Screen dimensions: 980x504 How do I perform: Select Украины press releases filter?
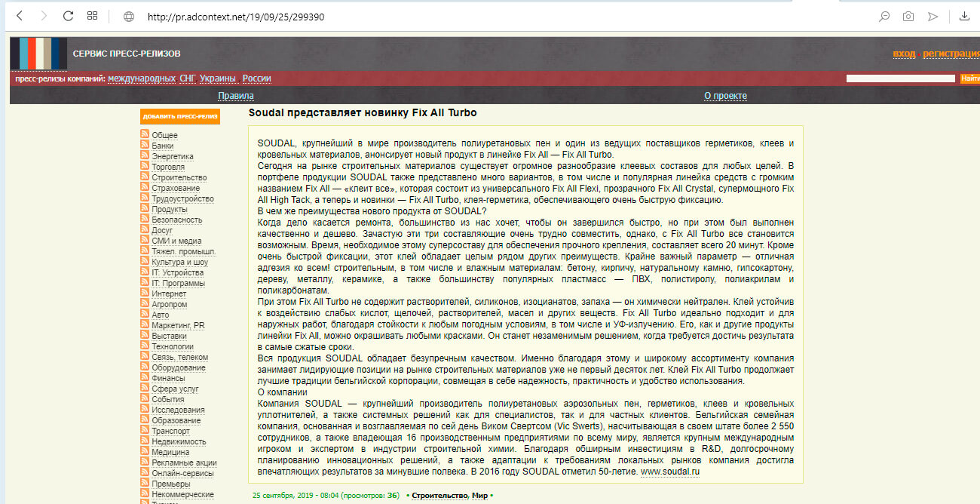tap(217, 78)
